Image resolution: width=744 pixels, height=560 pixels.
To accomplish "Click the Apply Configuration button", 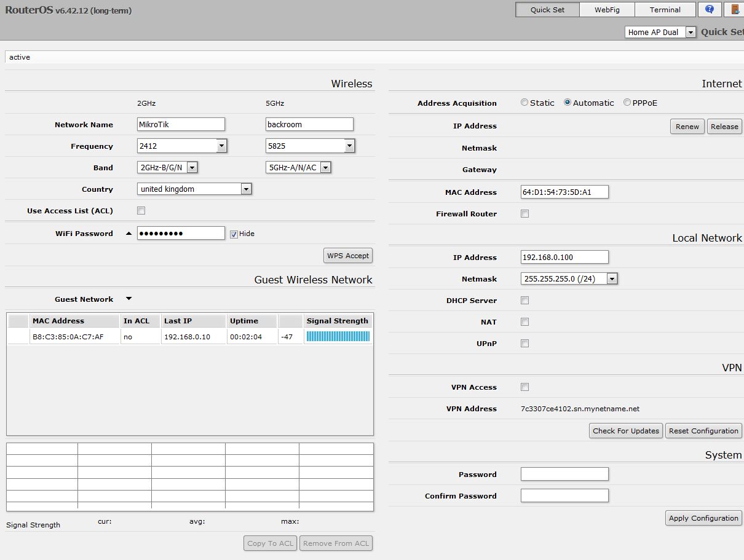I will coord(703,518).
